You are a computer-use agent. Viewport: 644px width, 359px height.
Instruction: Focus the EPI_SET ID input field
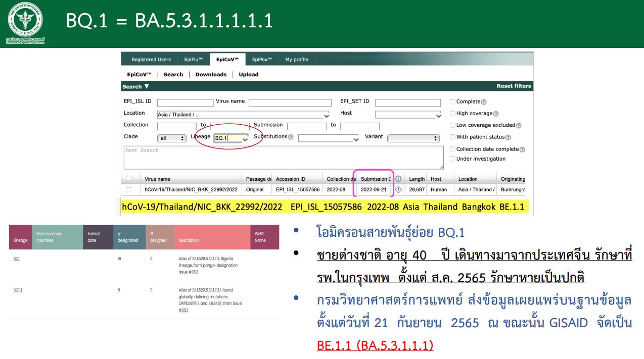point(408,103)
